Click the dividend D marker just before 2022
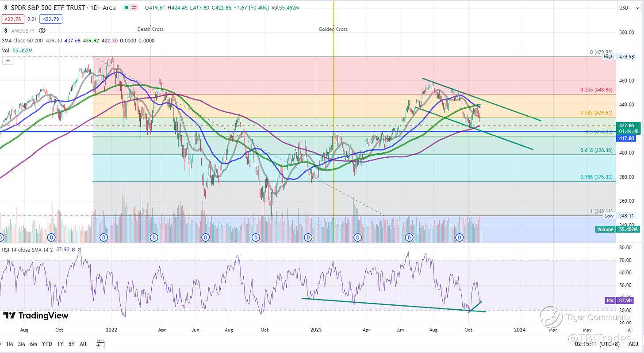644x353 pixels. [103, 237]
